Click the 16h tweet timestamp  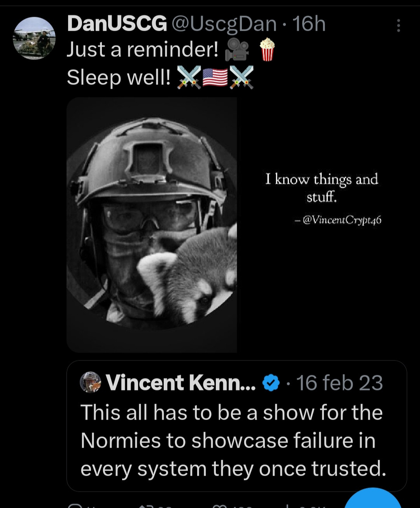click(x=309, y=24)
